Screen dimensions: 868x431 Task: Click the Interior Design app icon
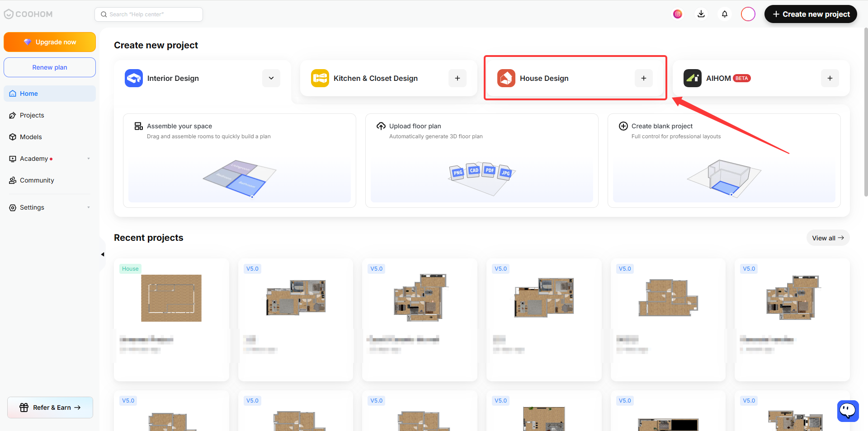coord(134,78)
